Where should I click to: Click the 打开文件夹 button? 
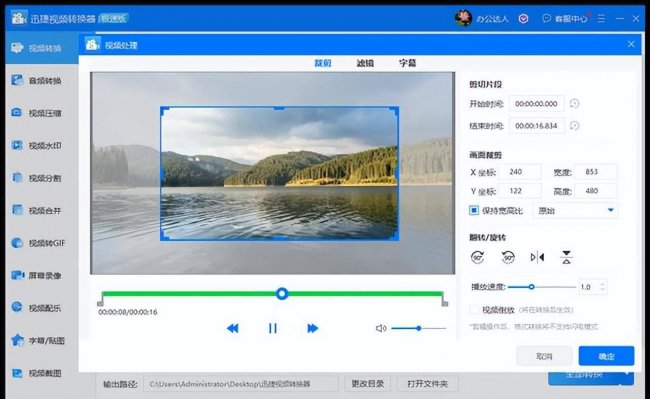(x=427, y=384)
